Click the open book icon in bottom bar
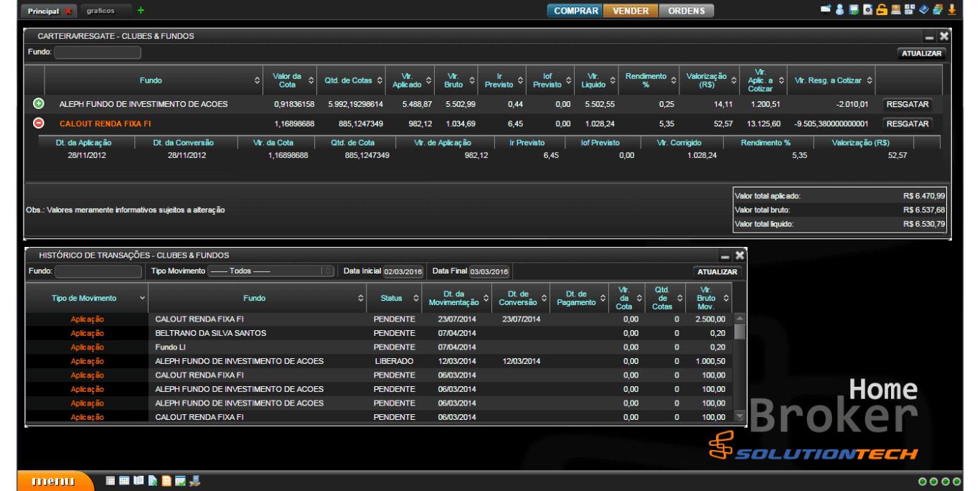 [138, 481]
